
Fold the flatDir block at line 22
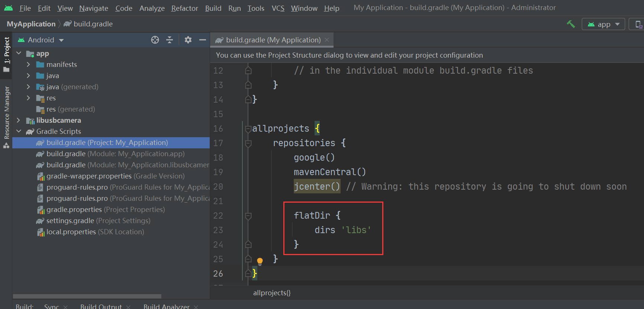point(248,216)
